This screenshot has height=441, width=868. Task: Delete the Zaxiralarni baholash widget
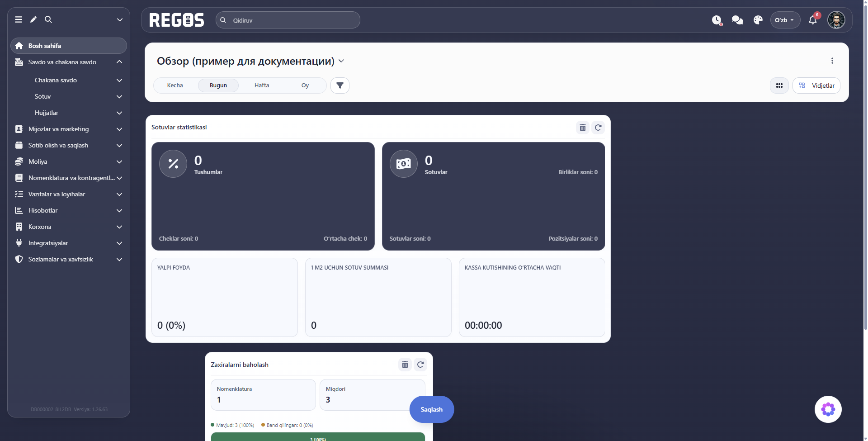(405, 365)
